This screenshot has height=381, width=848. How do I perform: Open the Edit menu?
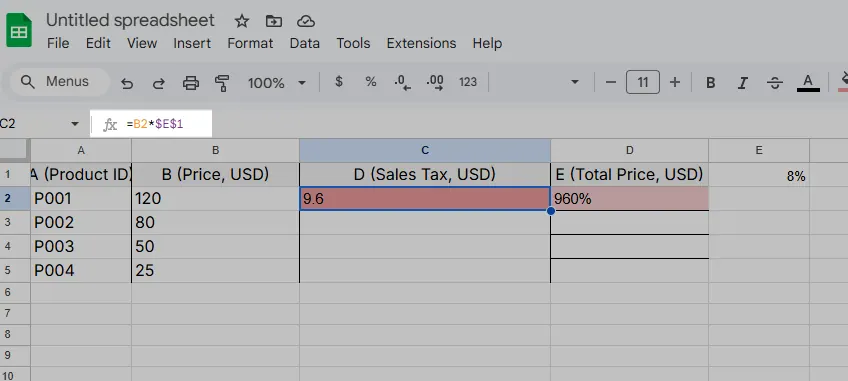point(98,43)
